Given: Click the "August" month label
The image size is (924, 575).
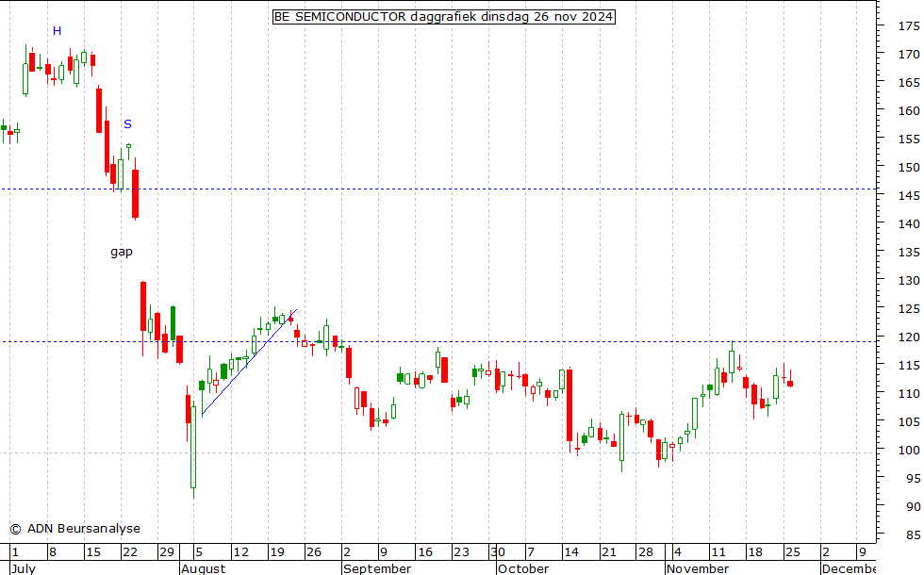Looking at the screenshot, I should 204,568.
